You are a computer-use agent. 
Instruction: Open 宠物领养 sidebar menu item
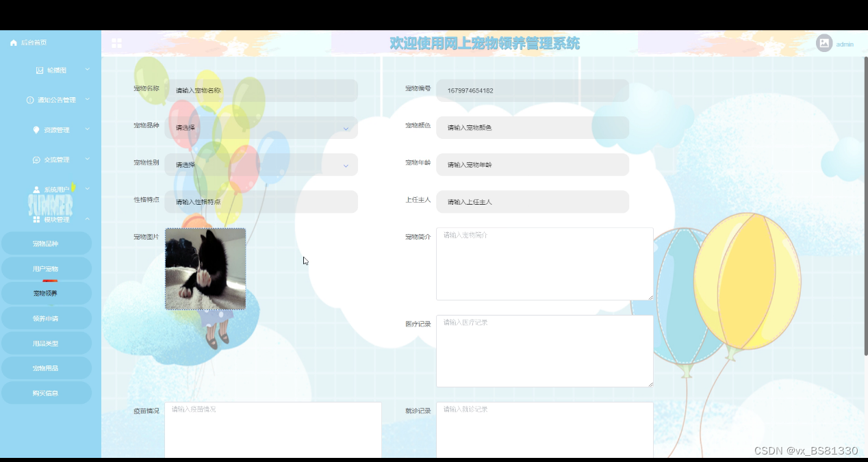coord(47,293)
